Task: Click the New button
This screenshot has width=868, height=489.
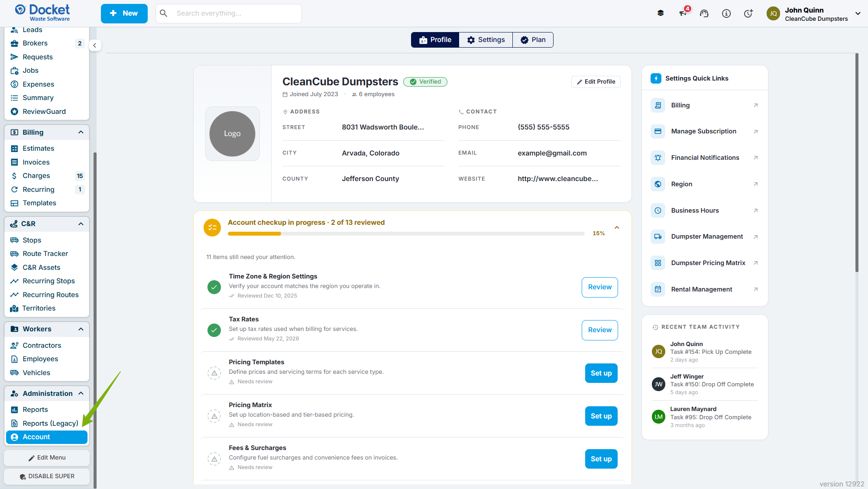Action: click(124, 13)
